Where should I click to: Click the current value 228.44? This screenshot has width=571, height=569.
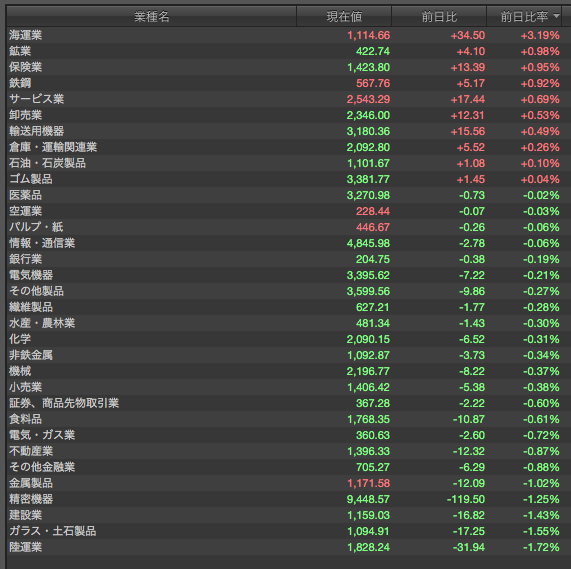click(x=373, y=211)
